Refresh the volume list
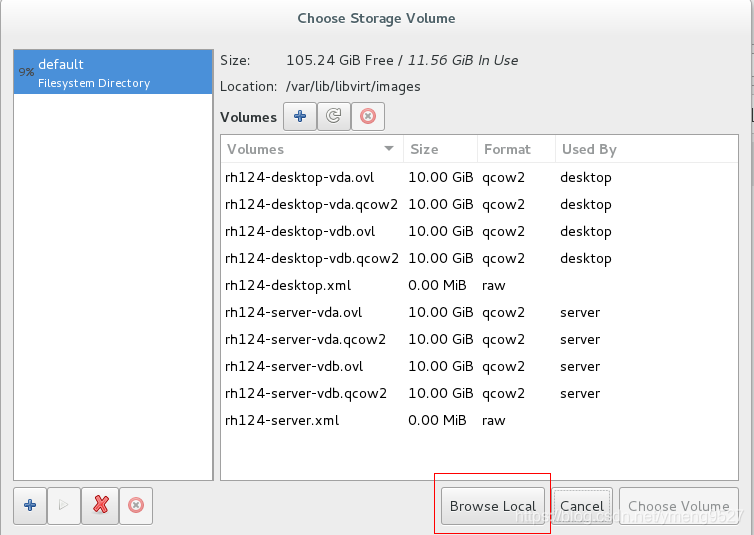754x535 pixels. click(334, 116)
